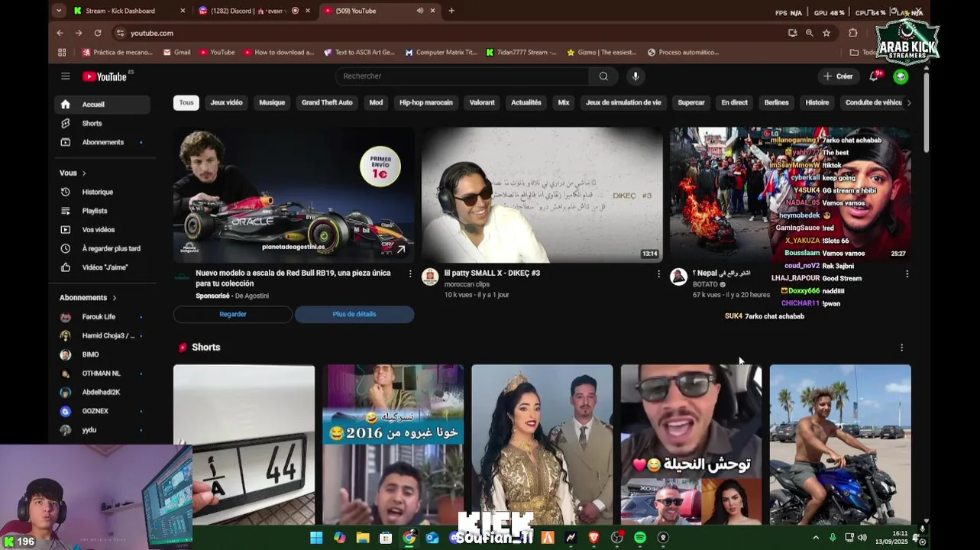980x550 pixels.
Task: Toggle the system tray volume icon
Action: (x=862, y=538)
